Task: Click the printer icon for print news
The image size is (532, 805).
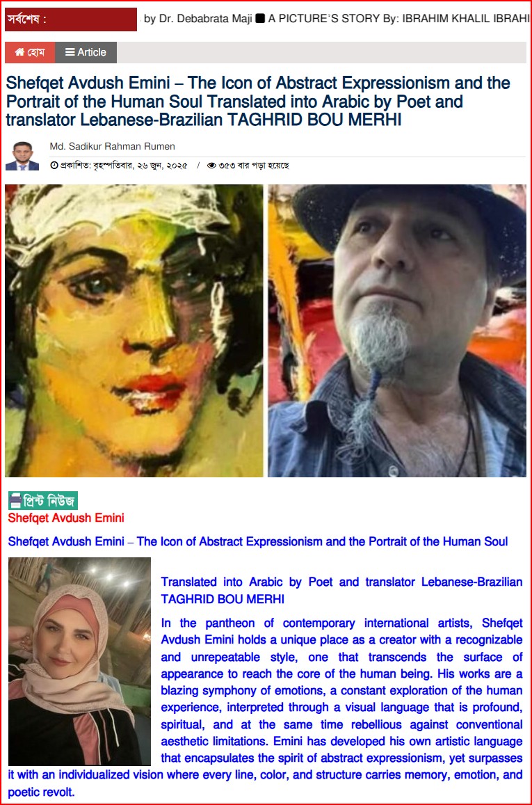Action: 16,500
